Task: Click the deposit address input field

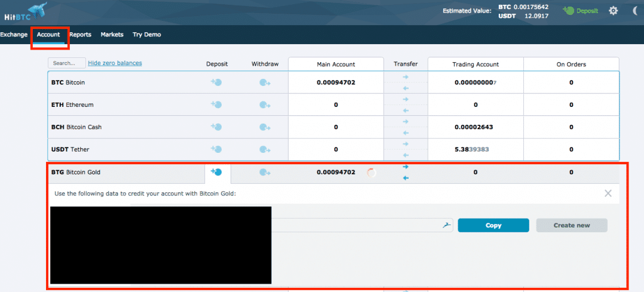Action: (362, 225)
